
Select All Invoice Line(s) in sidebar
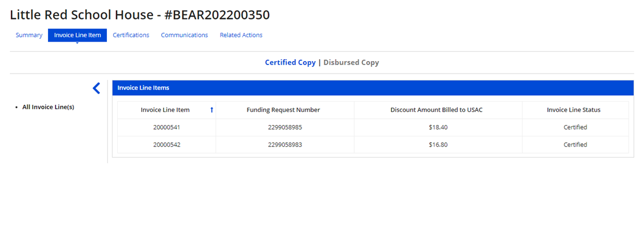[48, 107]
